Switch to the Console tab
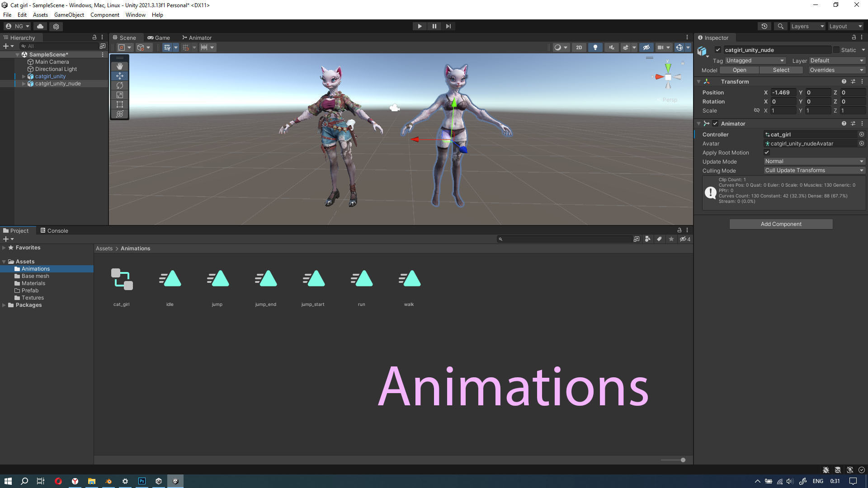 (x=54, y=230)
